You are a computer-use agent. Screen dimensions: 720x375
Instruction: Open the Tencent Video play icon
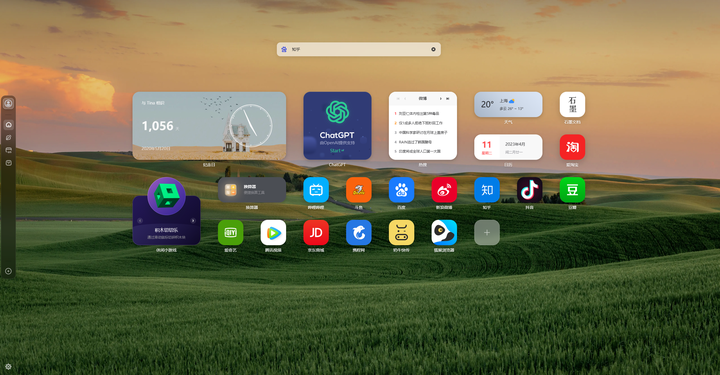tap(273, 232)
